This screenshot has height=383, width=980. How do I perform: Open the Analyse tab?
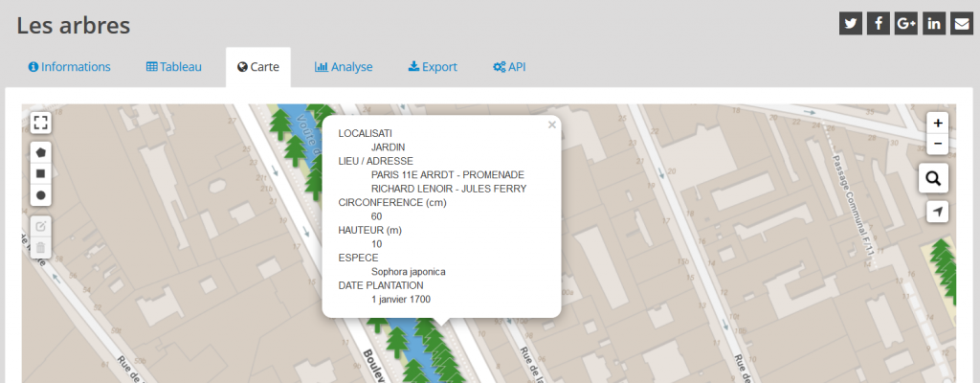344,67
